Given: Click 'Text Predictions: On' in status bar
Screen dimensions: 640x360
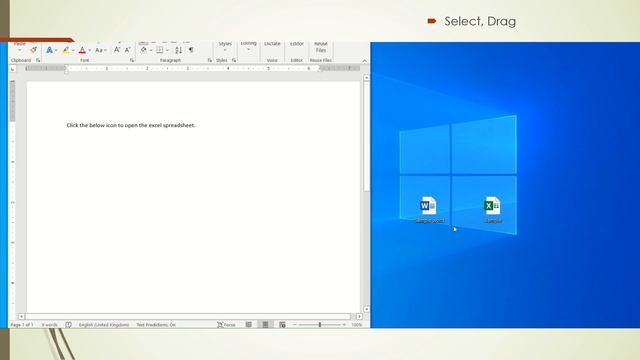Looking at the screenshot, I should pyautogui.click(x=156, y=325).
